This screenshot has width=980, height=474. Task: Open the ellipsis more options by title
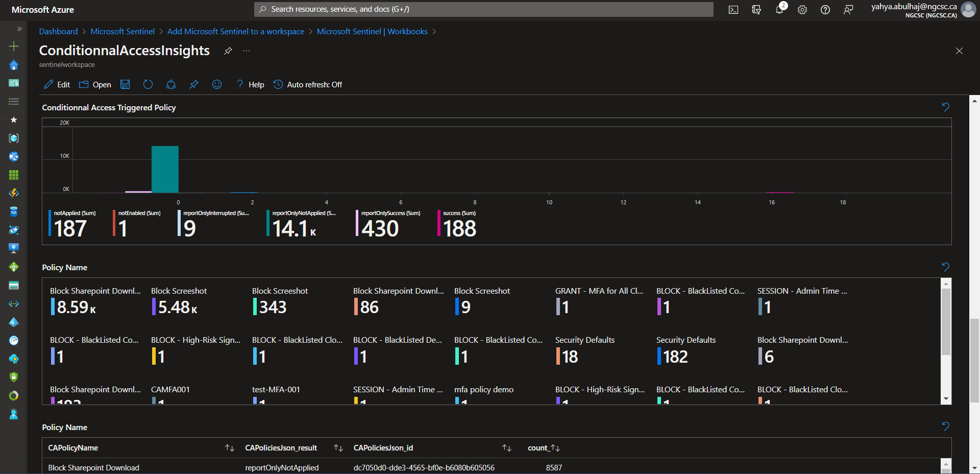coord(247,51)
